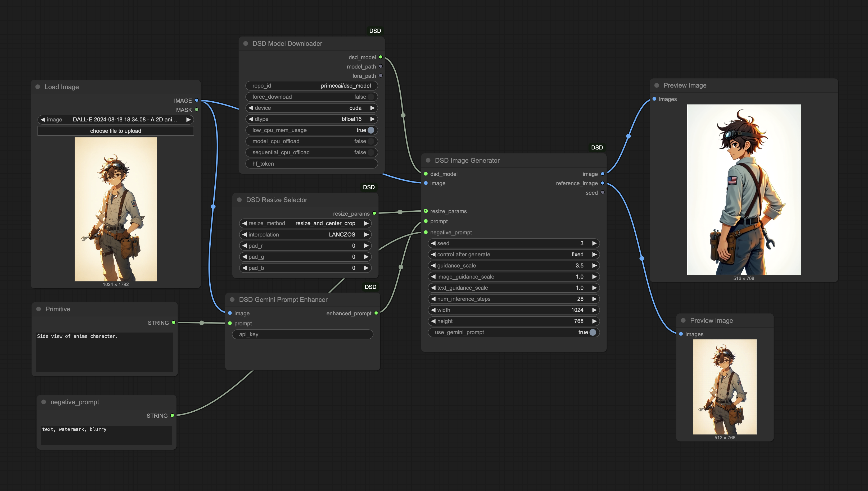868x491 pixels.
Task: Disable use_gemini_prompt toggle
Action: pyautogui.click(x=593, y=332)
